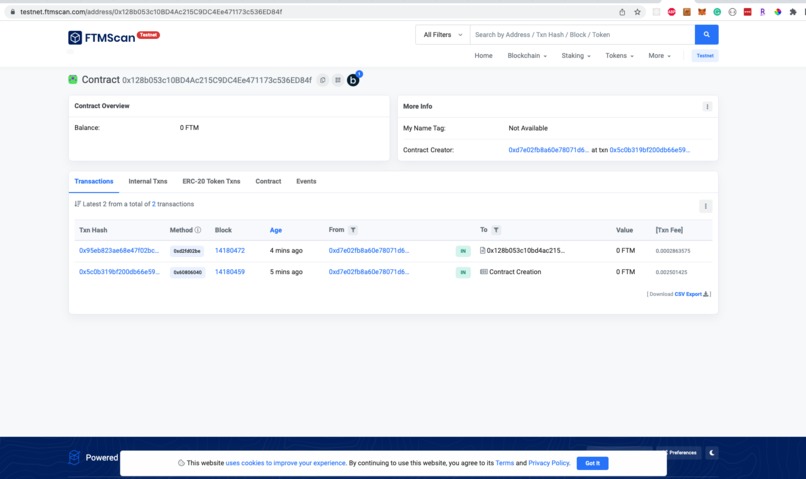Open block 14180459
Screen dimensions: 806x479
coord(230,272)
